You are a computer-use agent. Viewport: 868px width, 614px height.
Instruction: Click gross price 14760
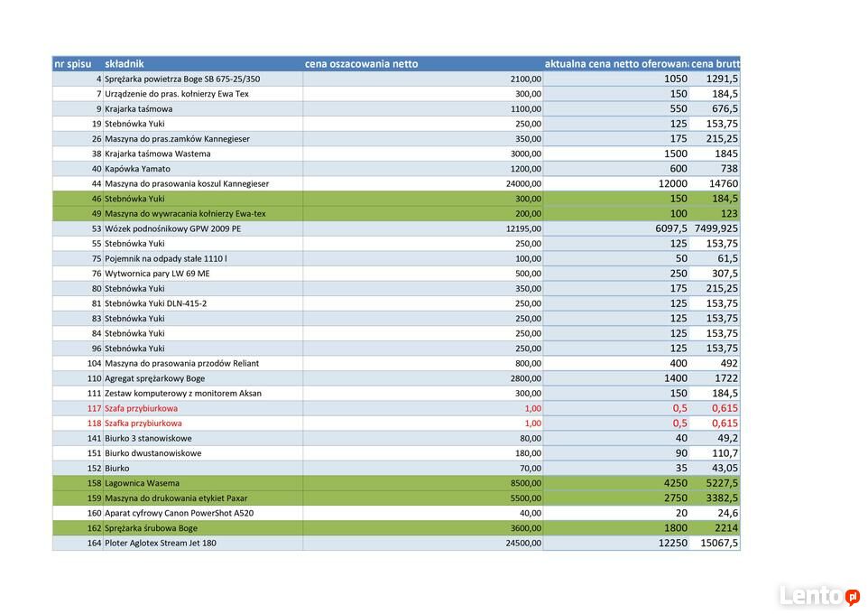724,183
